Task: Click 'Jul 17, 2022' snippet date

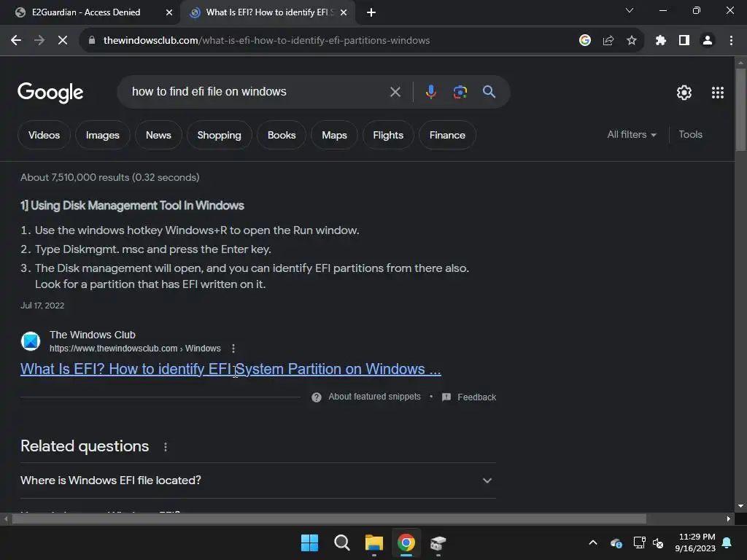Action: 42,306
